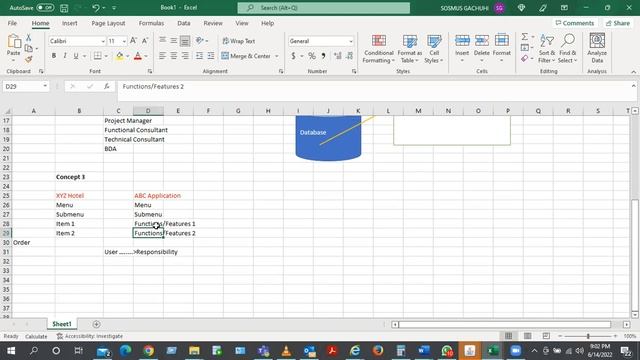Screen dimensions: 640x360
Task: Select the Sheet1 tab
Action: pyautogui.click(x=62, y=324)
